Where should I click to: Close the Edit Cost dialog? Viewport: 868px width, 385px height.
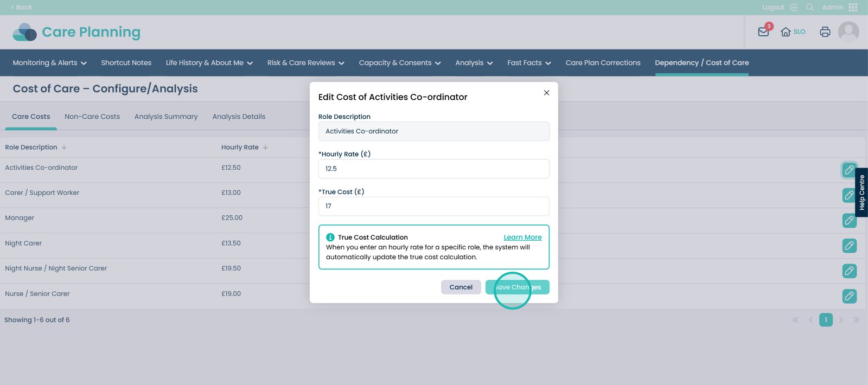[546, 93]
